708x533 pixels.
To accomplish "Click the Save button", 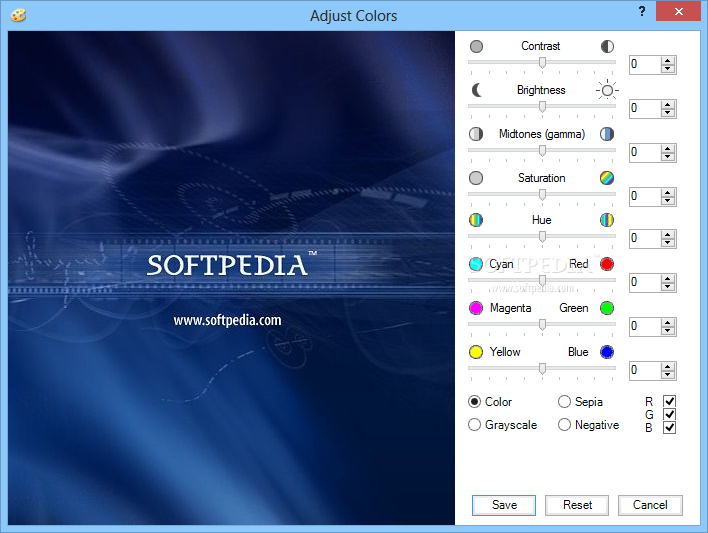I will tap(504, 505).
